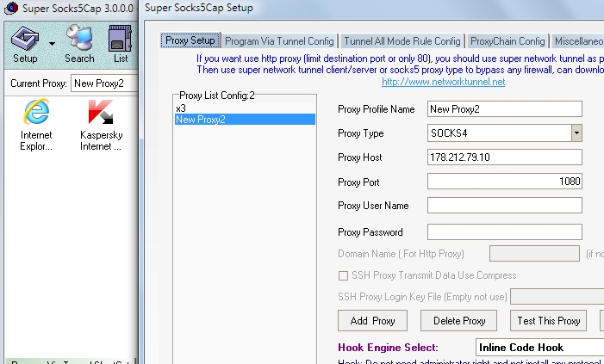The width and height of the screenshot is (604, 364).
Task: Click the Domain Name for Http Proxy field
Action: (x=534, y=254)
